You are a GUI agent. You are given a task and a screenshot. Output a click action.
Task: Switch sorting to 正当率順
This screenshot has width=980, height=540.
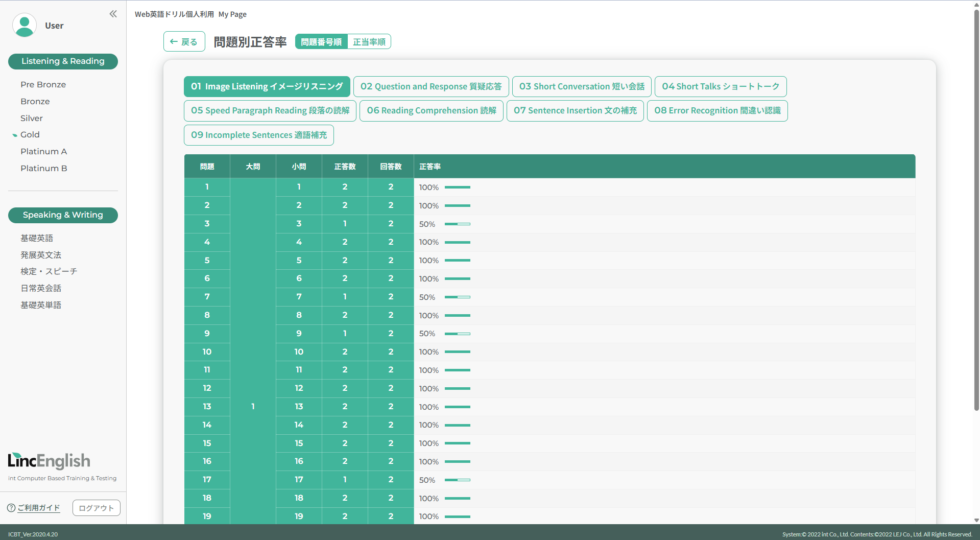tap(369, 42)
